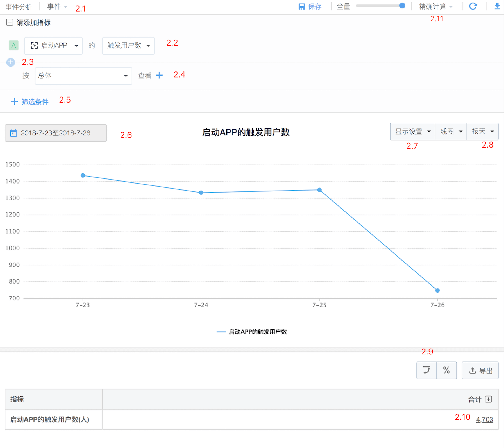The width and height of the screenshot is (504, 448).
Task: Open the 按天 granularity dropdown
Action: point(482,131)
